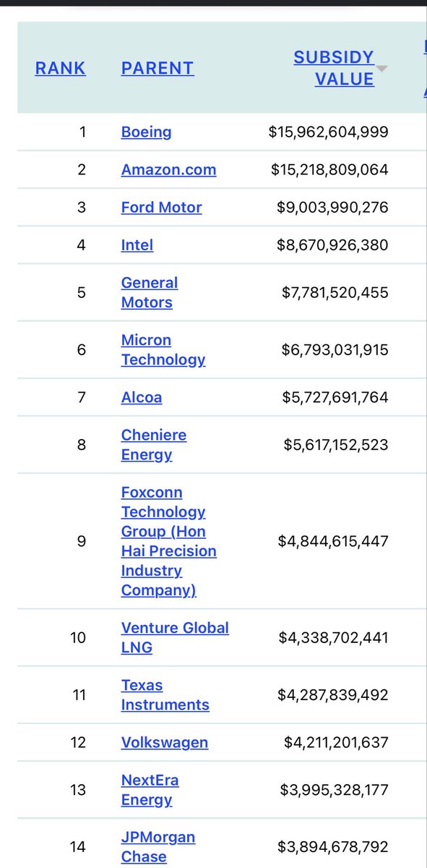This screenshot has height=868, width=427.
Task: Open the Alcoa company link
Action: click(142, 397)
